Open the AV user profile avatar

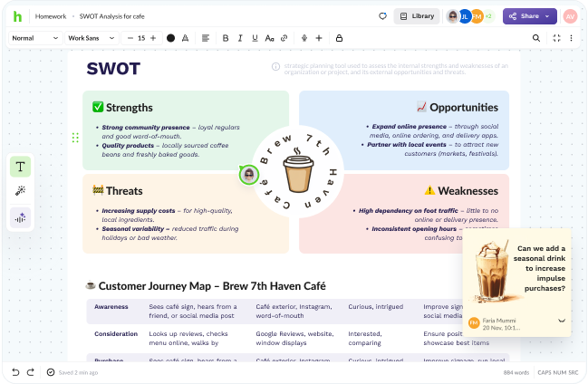coord(570,16)
